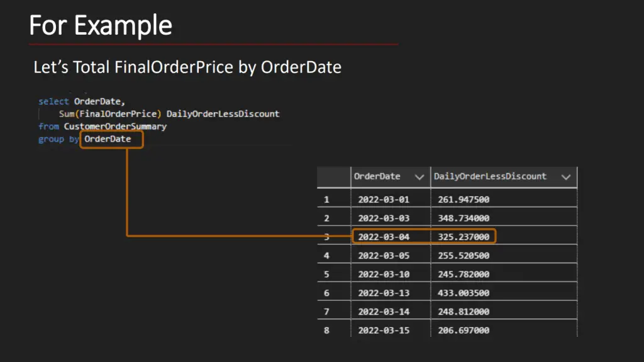
Task: Click CustomerOrderSummary table name in query
Action: tap(116, 127)
